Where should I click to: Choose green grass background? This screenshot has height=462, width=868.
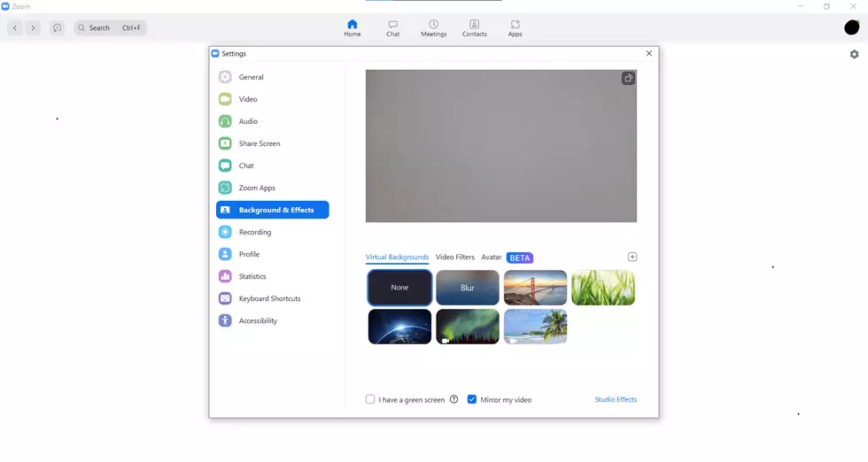603,288
